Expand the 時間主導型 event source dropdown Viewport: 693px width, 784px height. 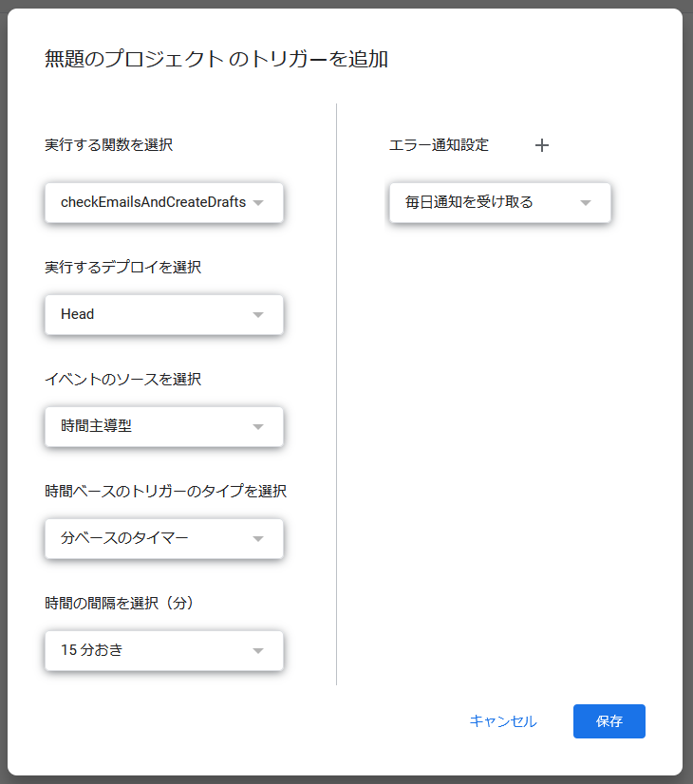[x=152, y=426]
